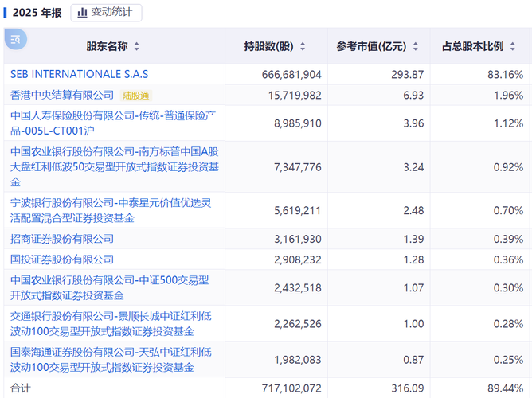Sort by 占总股本比例 column arrows
This screenshot has width=532, height=398.
pos(512,46)
